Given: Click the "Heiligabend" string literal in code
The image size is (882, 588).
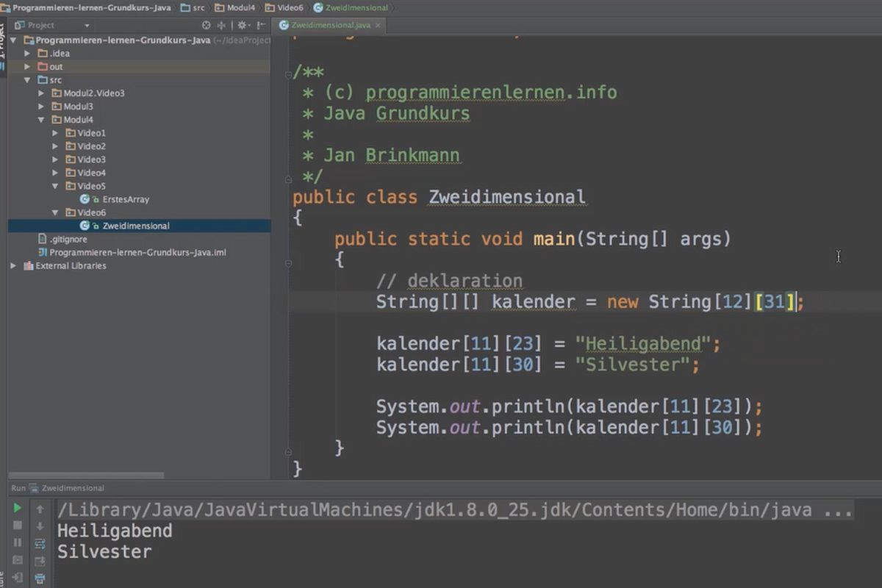Looking at the screenshot, I should tap(643, 343).
